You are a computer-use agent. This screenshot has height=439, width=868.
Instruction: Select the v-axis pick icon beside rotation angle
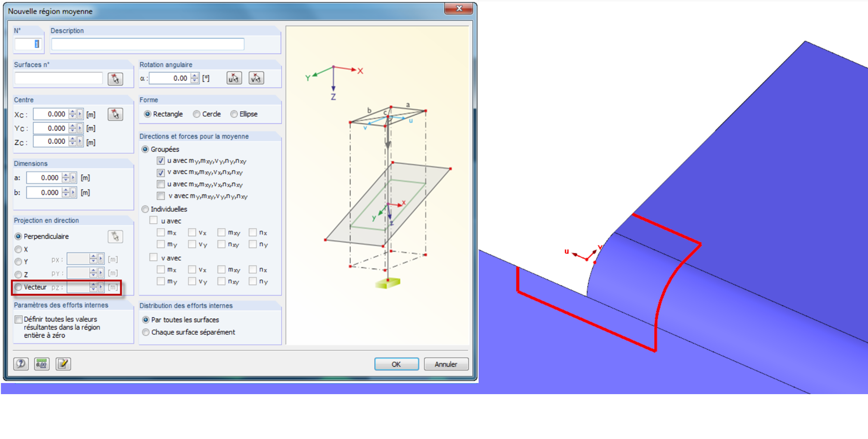tap(256, 78)
